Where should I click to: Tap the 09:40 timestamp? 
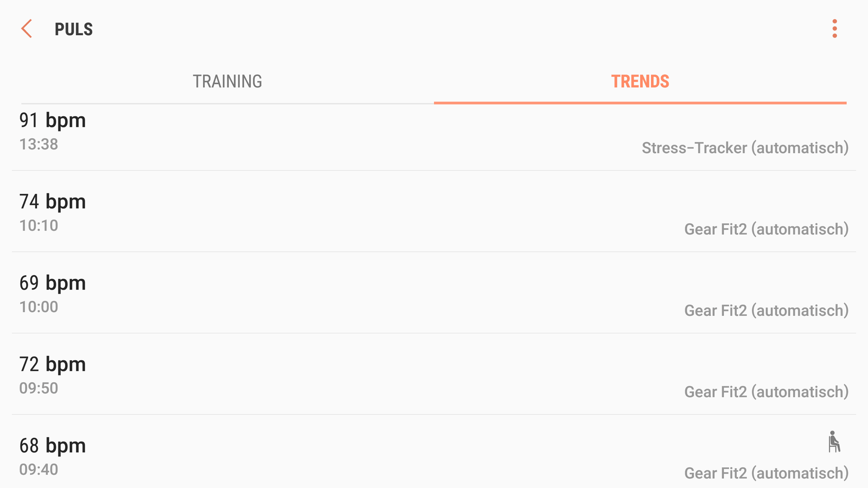pyautogui.click(x=39, y=469)
